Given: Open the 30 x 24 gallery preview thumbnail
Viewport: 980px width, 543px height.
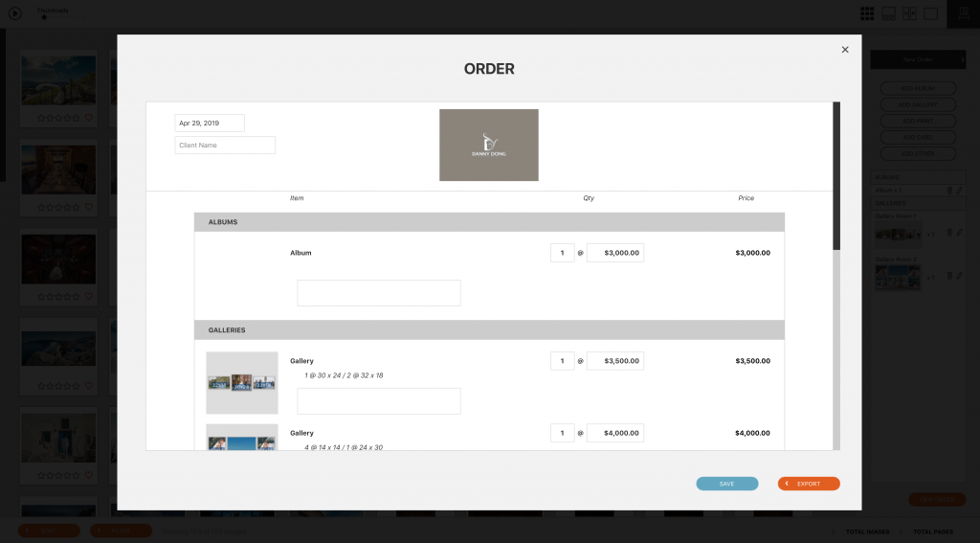Looking at the screenshot, I should [242, 383].
